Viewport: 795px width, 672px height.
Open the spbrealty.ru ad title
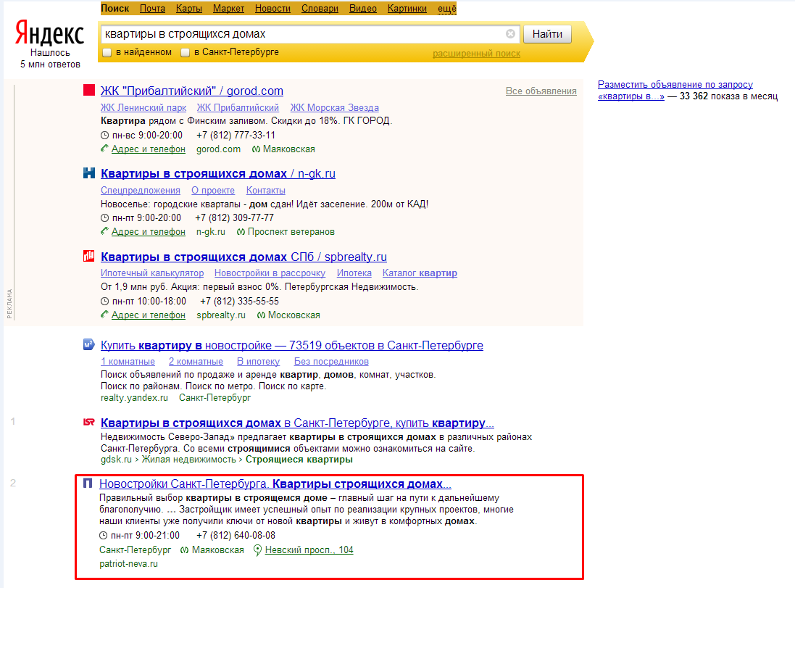(x=244, y=257)
